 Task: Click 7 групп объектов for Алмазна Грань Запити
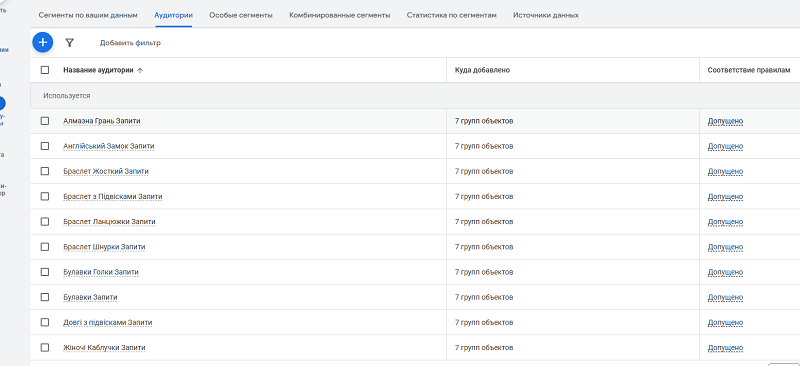click(x=484, y=121)
